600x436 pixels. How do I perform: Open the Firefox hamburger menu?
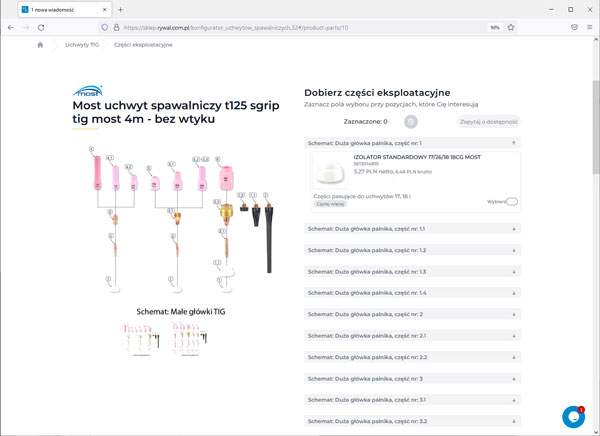tap(589, 27)
